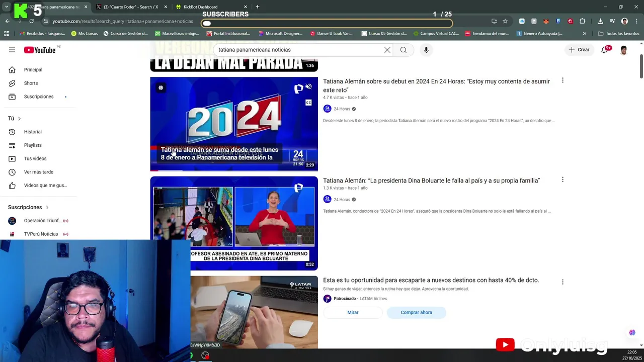The height and width of the screenshot is (362, 644).
Task: Open options menu for Dina Boluarte video
Action: click(562, 179)
